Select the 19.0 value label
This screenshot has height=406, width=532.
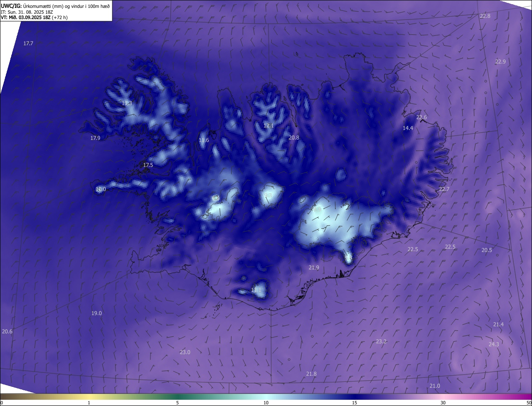click(x=96, y=313)
